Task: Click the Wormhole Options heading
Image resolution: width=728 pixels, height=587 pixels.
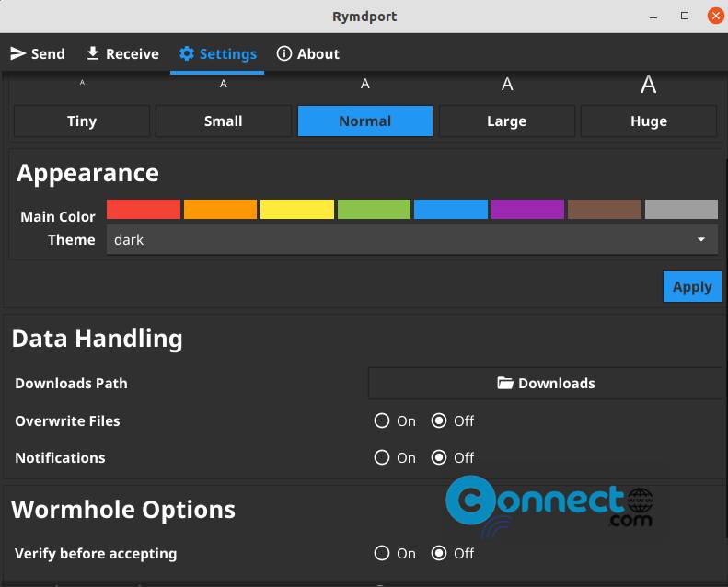Action: (123, 510)
